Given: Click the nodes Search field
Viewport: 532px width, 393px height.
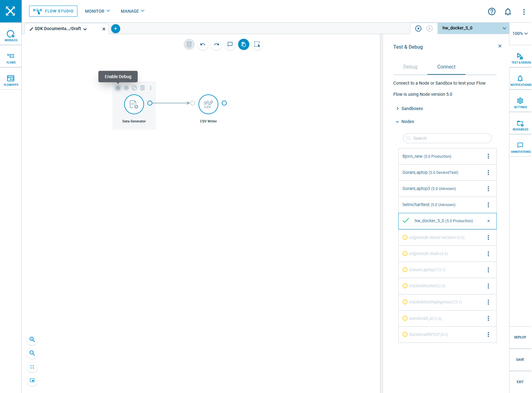Looking at the screenshot, I should pos(447,138).
